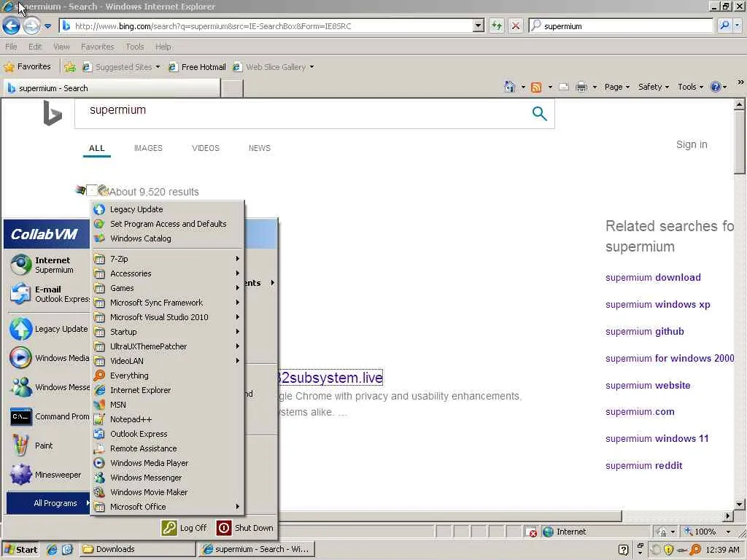
Task: Click inside the URL address bar
Action: pos(267,26)
